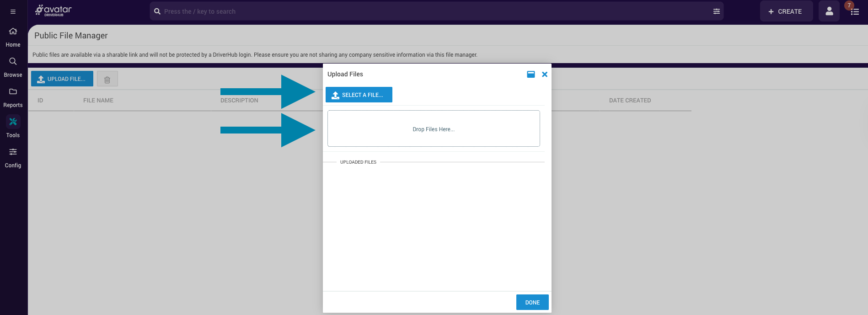The width and height of the screenshot is (868, 315).
Task: Click the Upload File button
Action: [62, 79]
